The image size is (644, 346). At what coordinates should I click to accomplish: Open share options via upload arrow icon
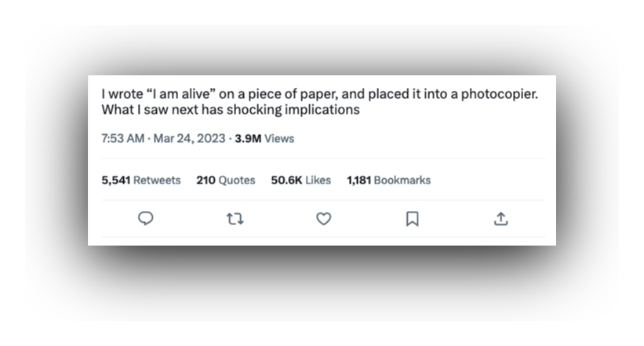coord(500,219)
